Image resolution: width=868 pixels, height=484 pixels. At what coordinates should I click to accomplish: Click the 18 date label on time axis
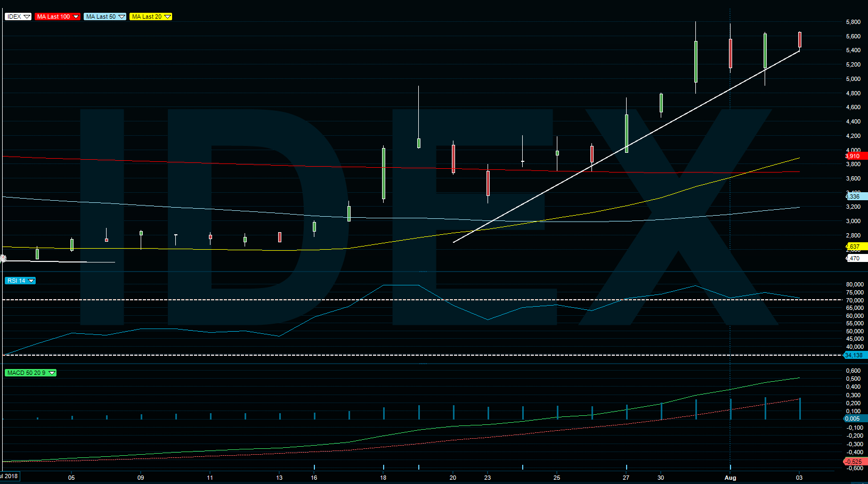click(x=383, y=478)
